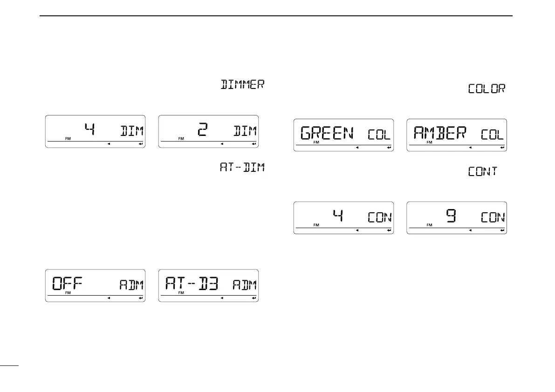Image resolution: width=555 pixels, height=392 pixels.
Task: Click the enter arrow in the AMBER display
Action: tap(502, 148)
